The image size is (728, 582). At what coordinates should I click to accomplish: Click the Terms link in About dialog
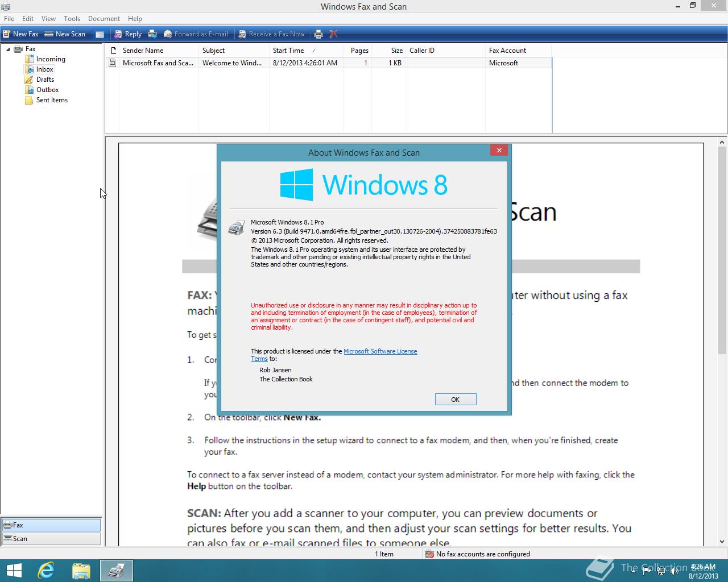[x=259, y=359]
